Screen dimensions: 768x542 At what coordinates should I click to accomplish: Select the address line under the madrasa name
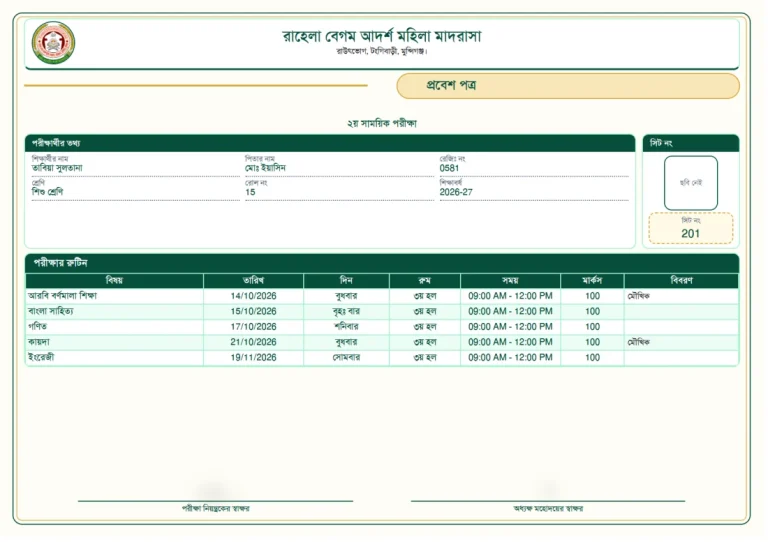pyautogui.click(x=382, y=51)
